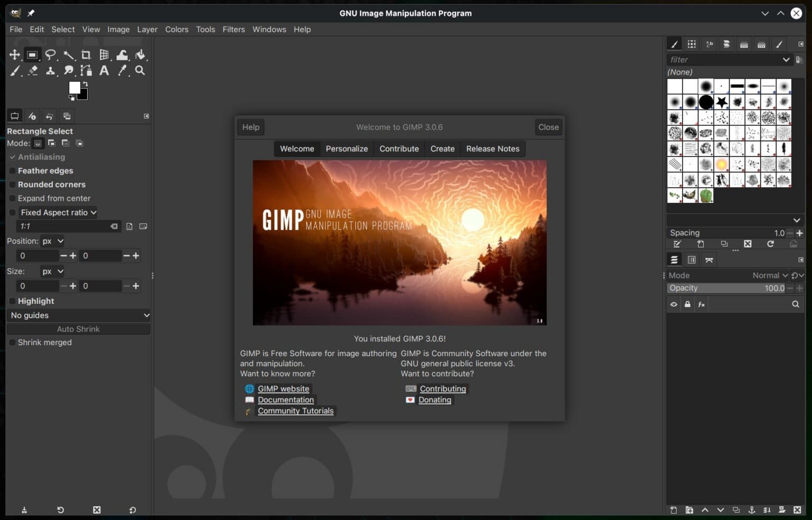Enable Feather edges
The width and height of the screenshot is (812, 520).
click(x=13, y=171)
